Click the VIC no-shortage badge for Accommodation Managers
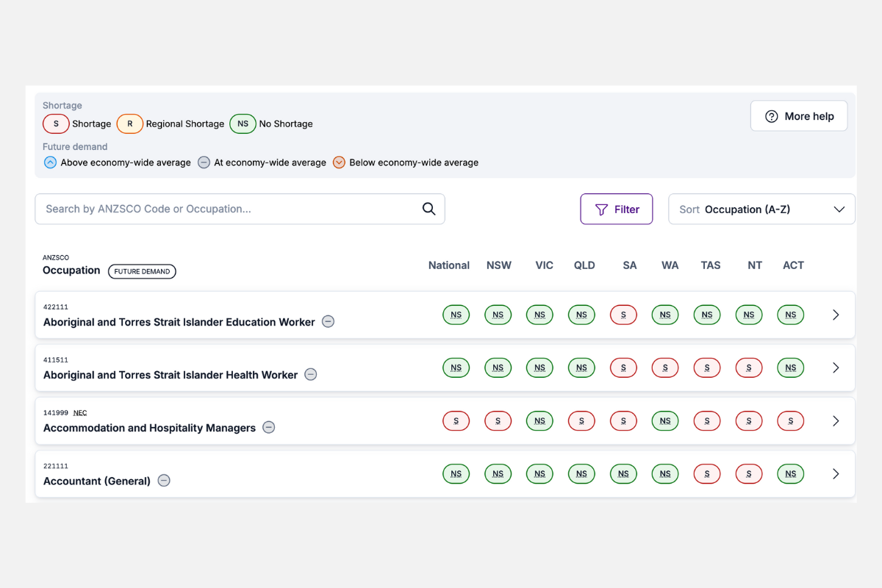The image size is (882, 588). [539, 421]
